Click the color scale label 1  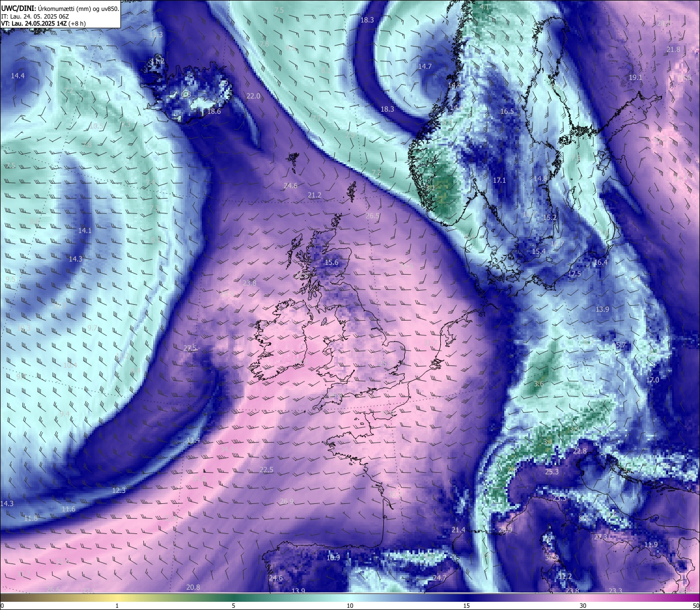point(117,606)
